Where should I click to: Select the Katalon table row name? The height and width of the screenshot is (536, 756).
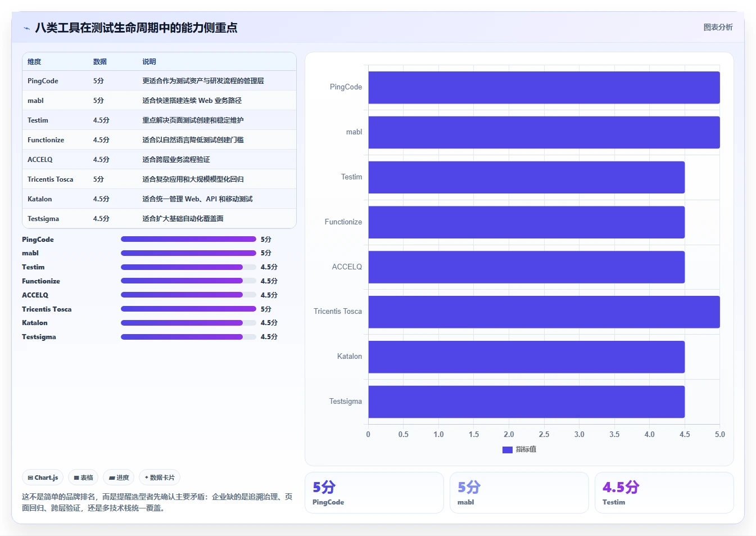[39, 199]
